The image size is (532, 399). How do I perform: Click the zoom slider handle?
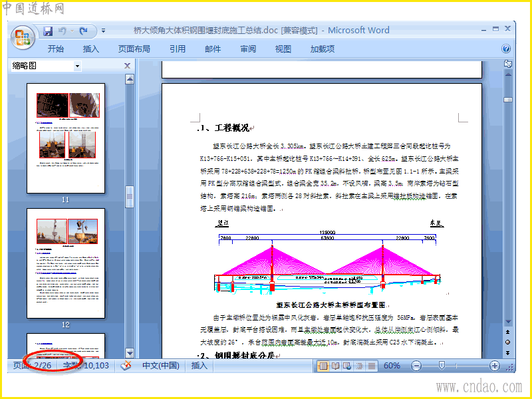coord(442,365)
